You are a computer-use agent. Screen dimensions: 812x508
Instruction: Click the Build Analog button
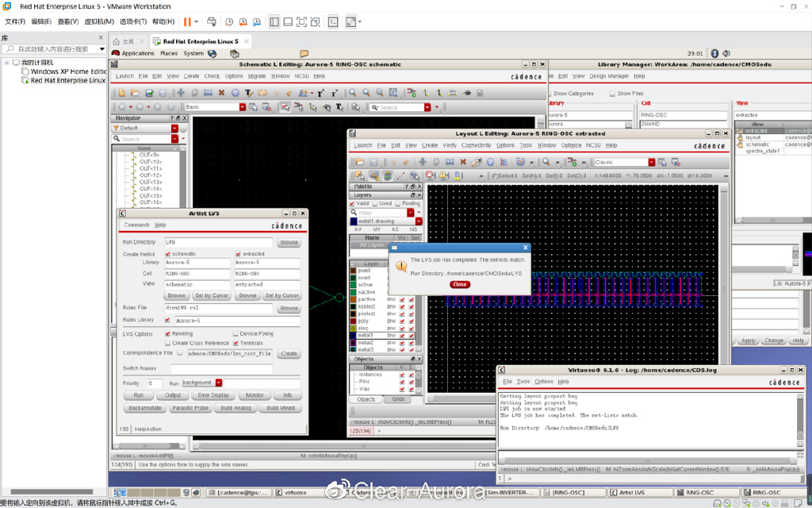pos(236,409)
